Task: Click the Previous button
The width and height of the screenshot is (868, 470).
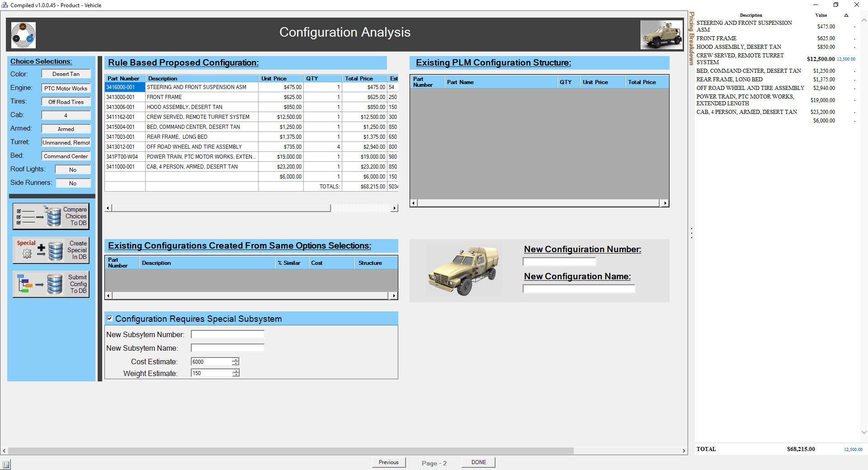Action: (x=389, y=462)
